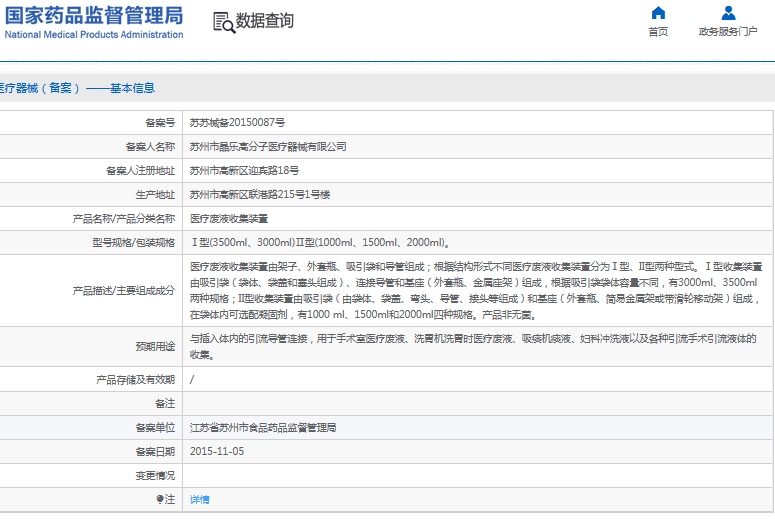The width and height of the screenshot is (775, 519).
Task: Select the 备案人名称 label
Action: pos(150,147)
